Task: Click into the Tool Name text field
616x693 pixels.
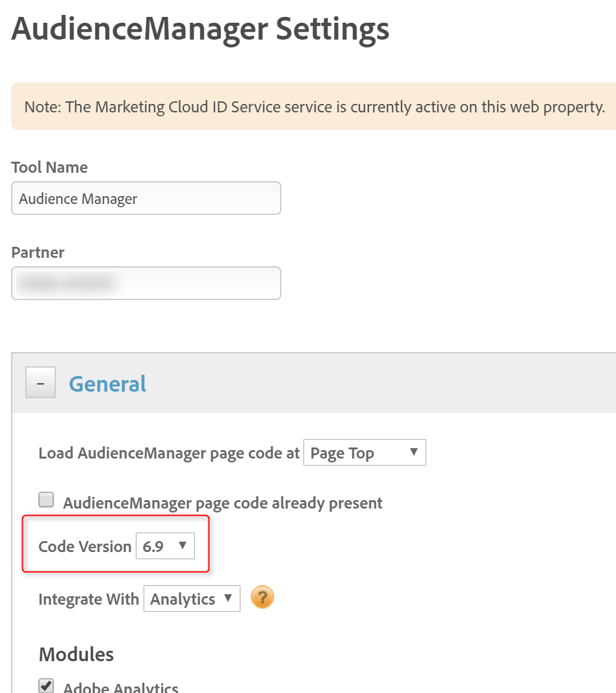Action: [146, 199]
